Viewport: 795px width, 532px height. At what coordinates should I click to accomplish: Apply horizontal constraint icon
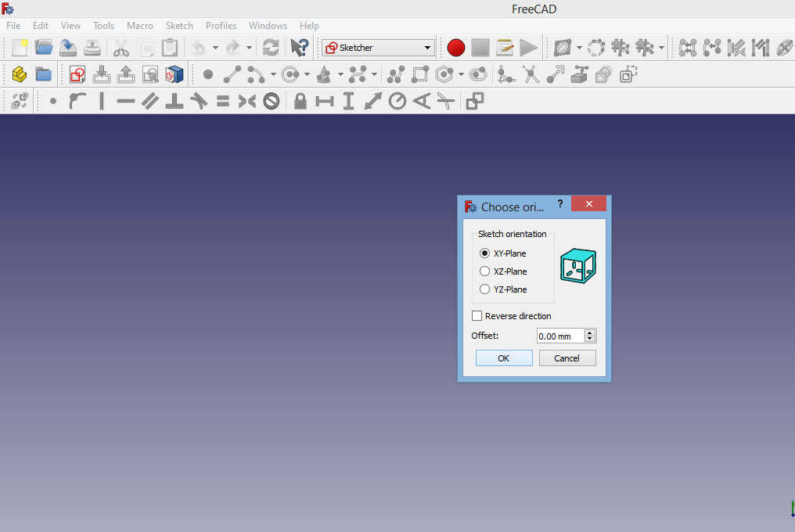click(126, 101)
